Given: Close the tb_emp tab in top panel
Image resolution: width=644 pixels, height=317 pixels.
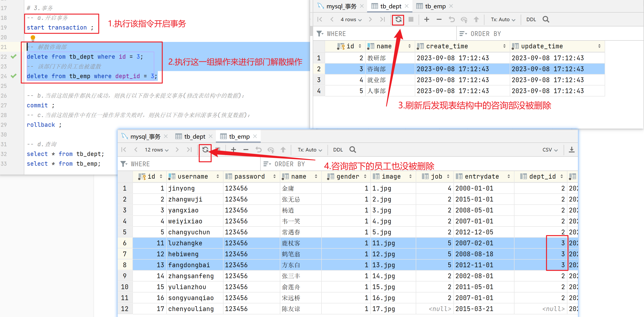Looking at the screenshot, I should coord(451,6).
